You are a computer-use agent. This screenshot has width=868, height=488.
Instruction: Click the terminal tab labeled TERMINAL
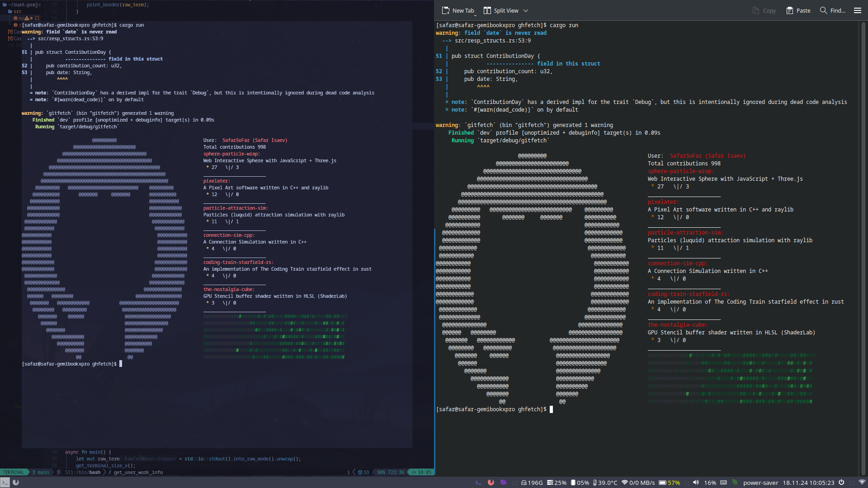13,472
